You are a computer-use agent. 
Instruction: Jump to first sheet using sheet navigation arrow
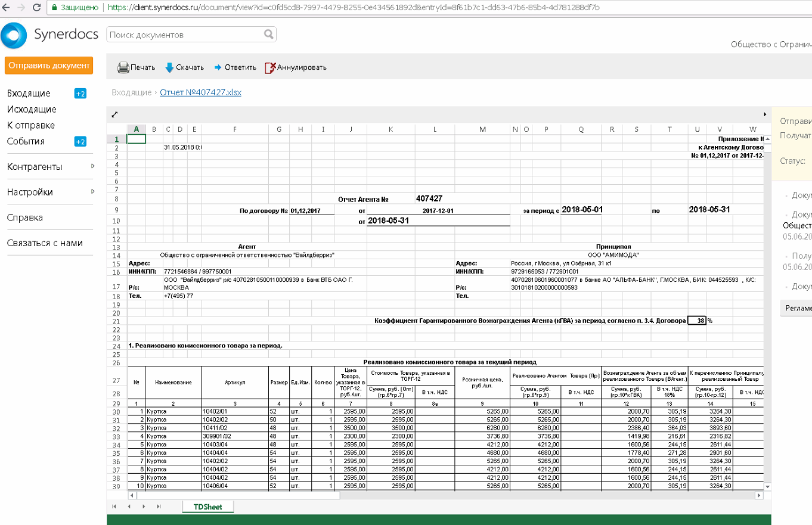(114, 507)
